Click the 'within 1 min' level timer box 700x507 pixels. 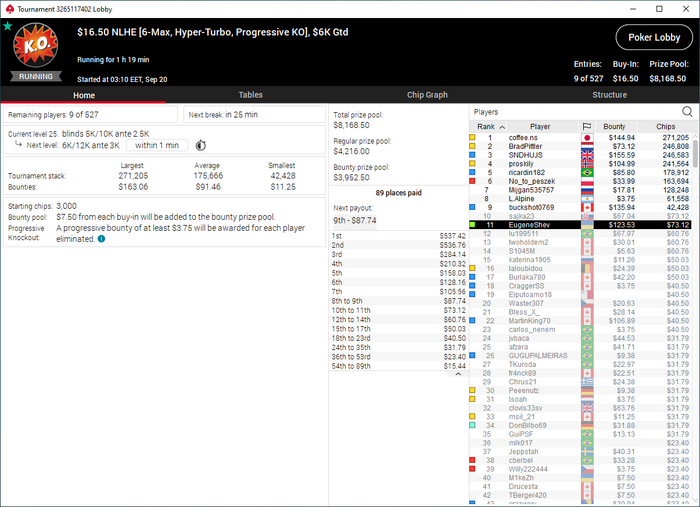pos(157,145)
